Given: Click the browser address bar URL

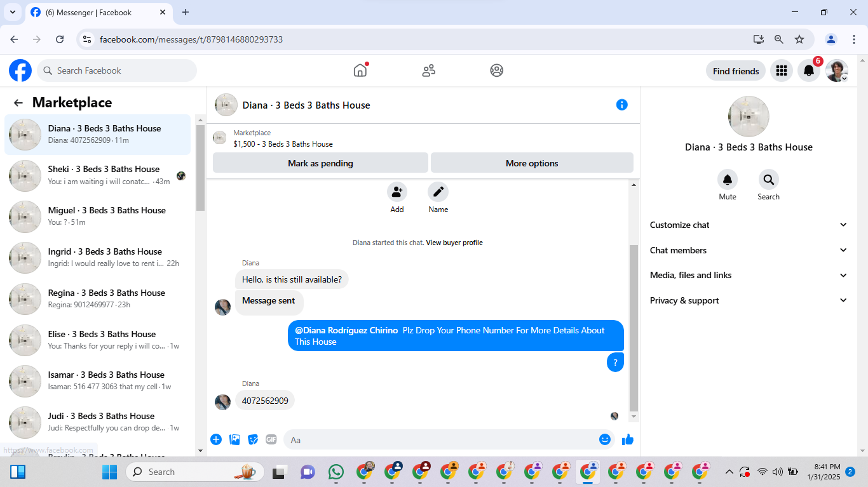Looking at the screenshot, I should click(191, 39).
